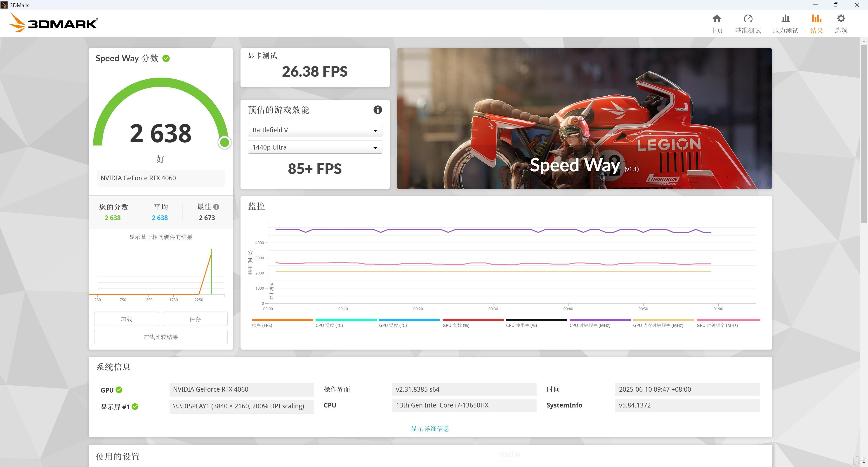Click the average score 2 638 in blue
This screenshot has height=467, width=868.
[159, 218]
